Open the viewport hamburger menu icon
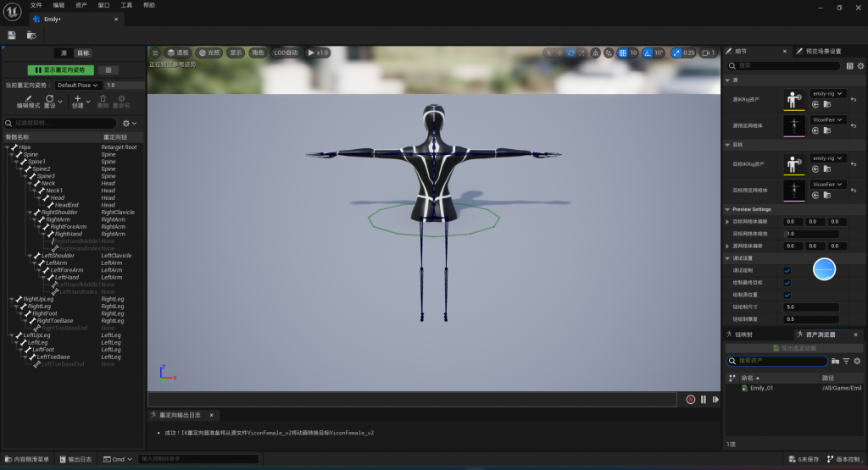 [155, 53]
